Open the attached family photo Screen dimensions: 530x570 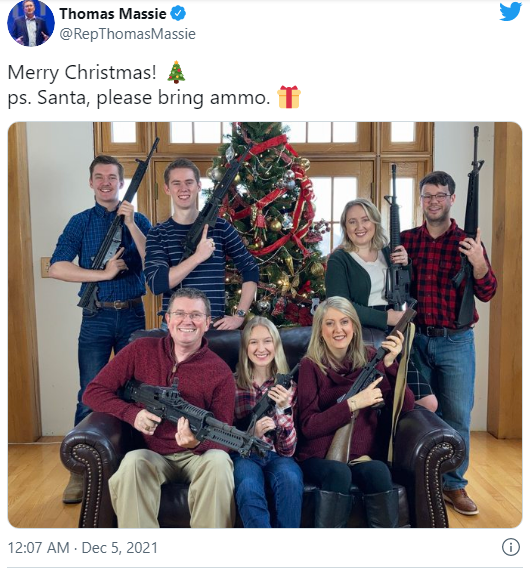click(x=265, y=325)
